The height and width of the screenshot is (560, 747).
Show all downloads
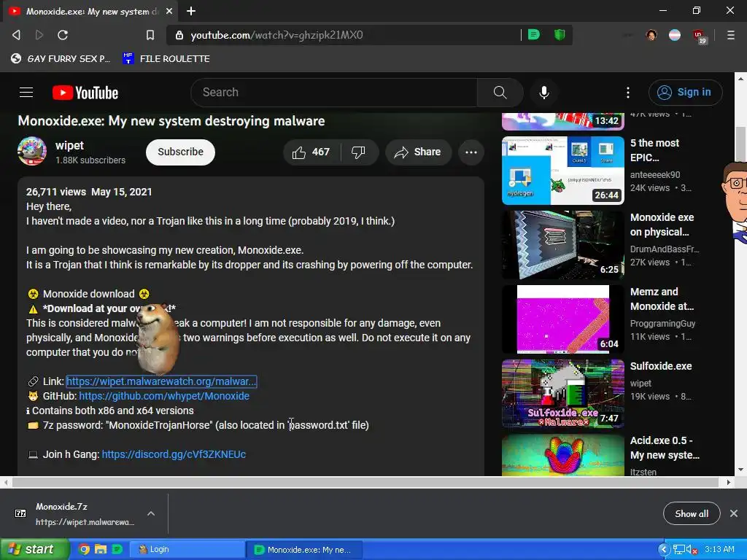692,513
